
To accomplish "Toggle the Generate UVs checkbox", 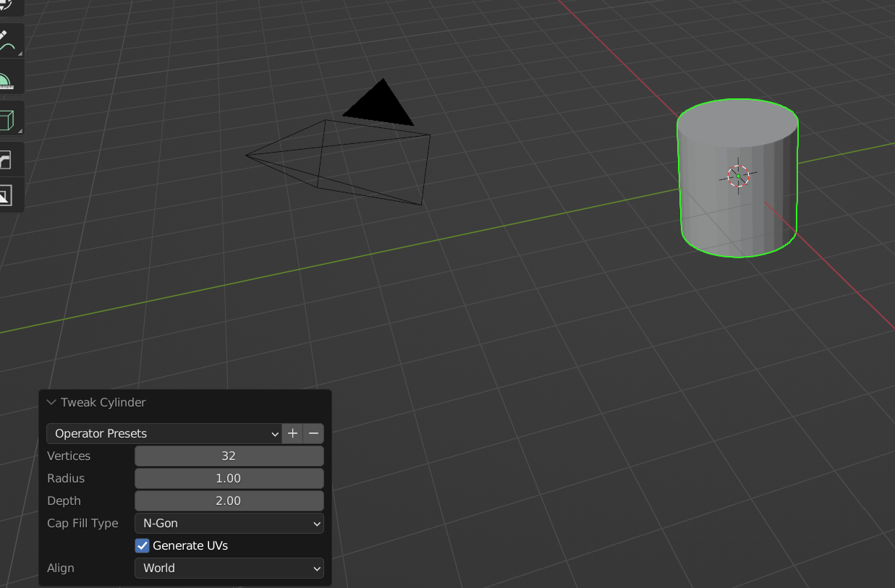I will tap(143, 545).
